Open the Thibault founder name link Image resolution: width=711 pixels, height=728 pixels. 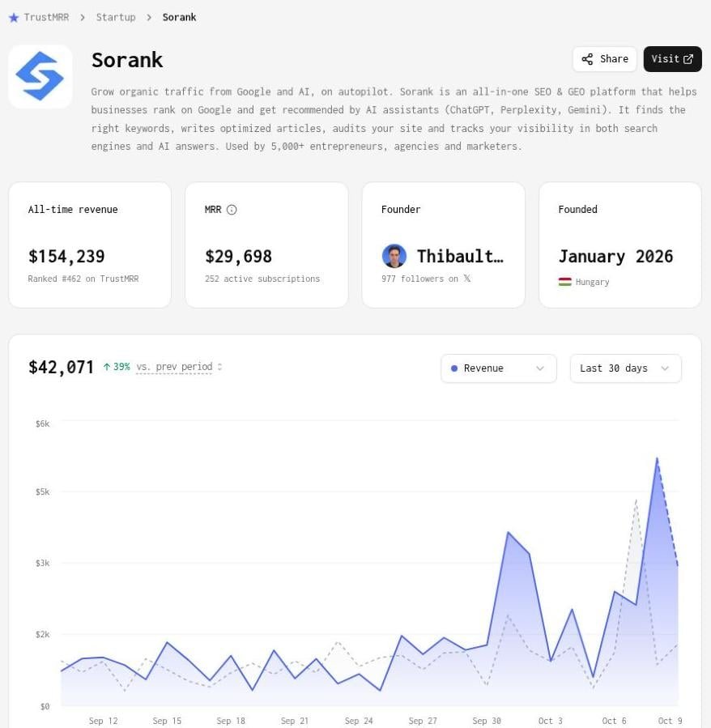point(460,256)
